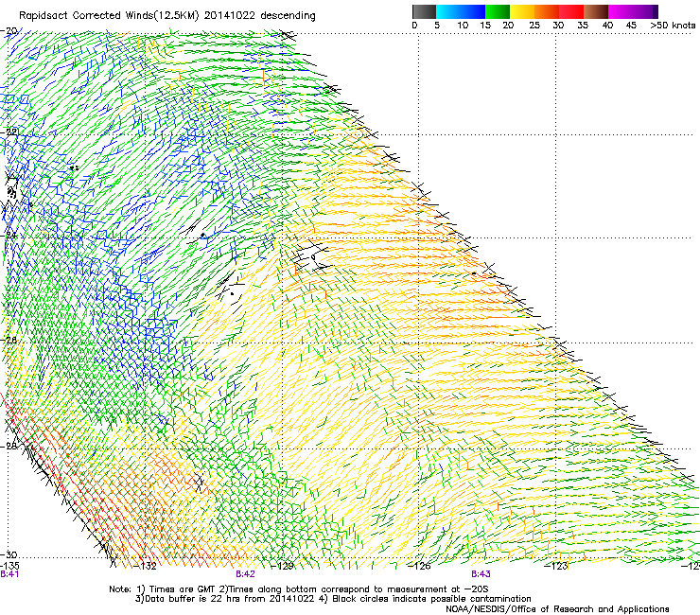Click the '45' label under the color scale
The image size is (700, 615).
[631, 26]
